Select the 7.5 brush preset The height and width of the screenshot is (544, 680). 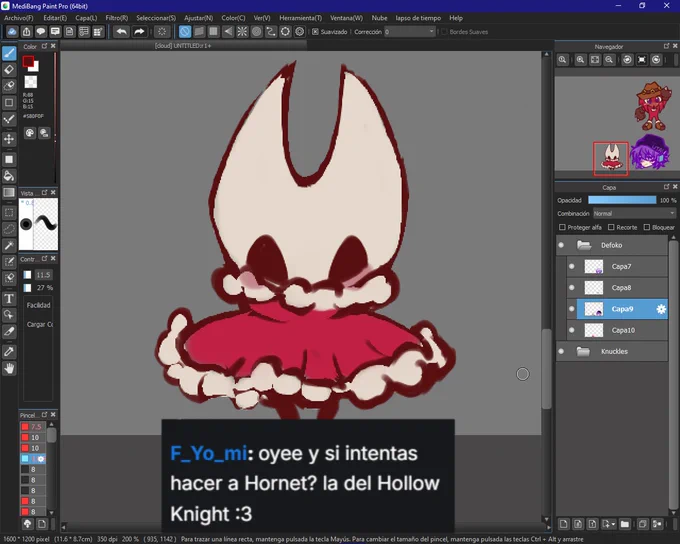[x=33, y=427]
